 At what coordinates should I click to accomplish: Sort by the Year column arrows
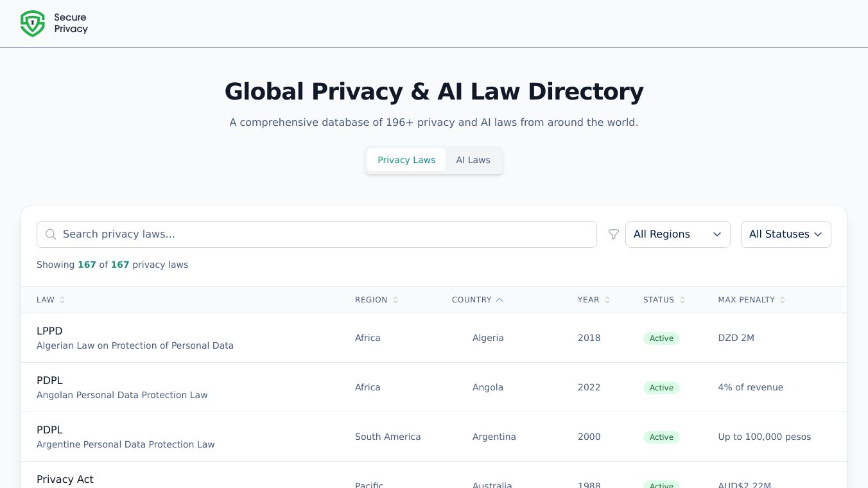click(x=607, y=300)
